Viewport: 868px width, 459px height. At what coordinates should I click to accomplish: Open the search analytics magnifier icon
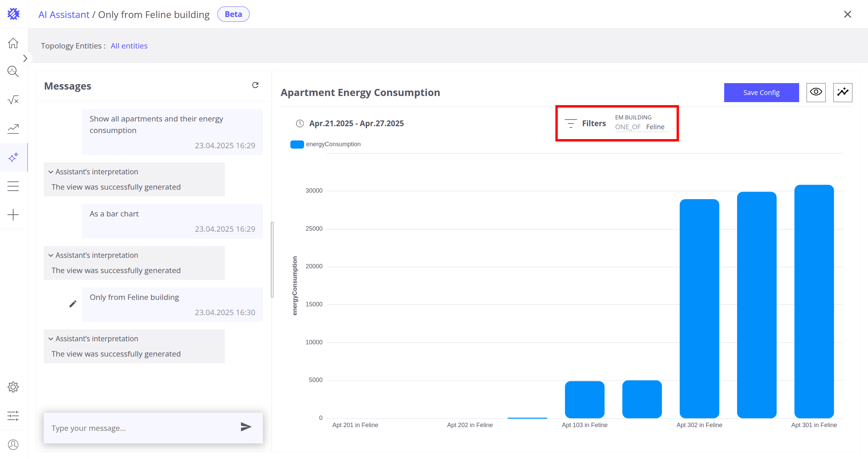tap(13, 72)
